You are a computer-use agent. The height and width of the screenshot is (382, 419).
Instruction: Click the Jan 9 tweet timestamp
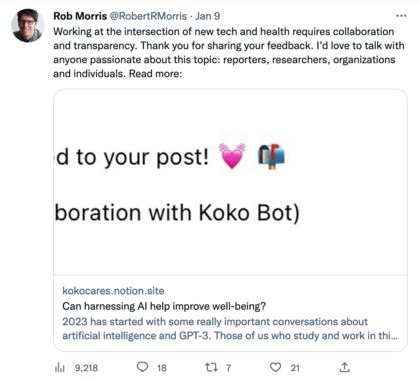tap(208, 16)
